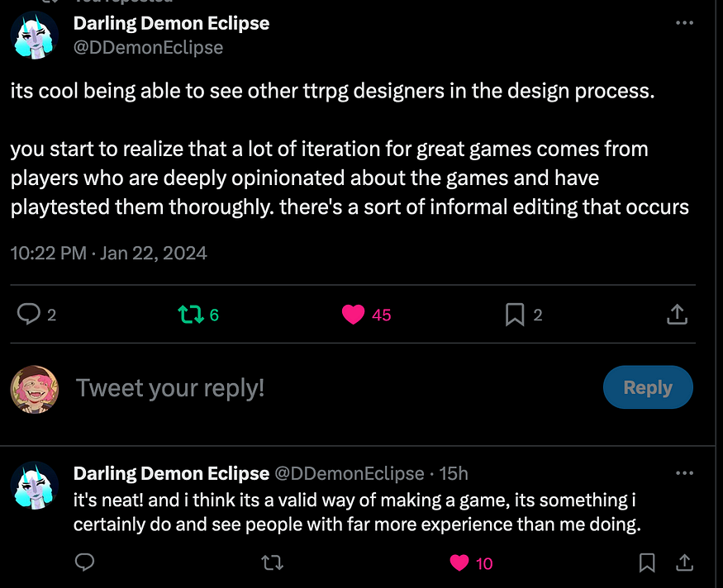Click your own profile avatar beside reply box
Image resolution: width=723 pixels, height=588 pixels.
35,390
